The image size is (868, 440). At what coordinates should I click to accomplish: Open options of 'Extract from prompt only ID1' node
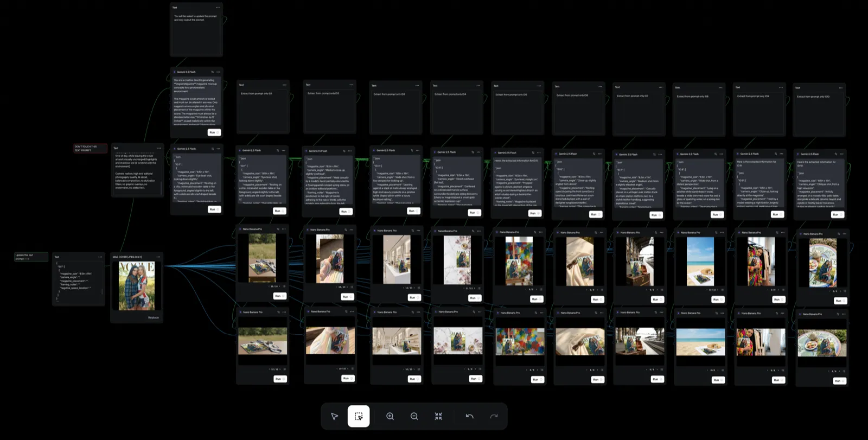284,85
